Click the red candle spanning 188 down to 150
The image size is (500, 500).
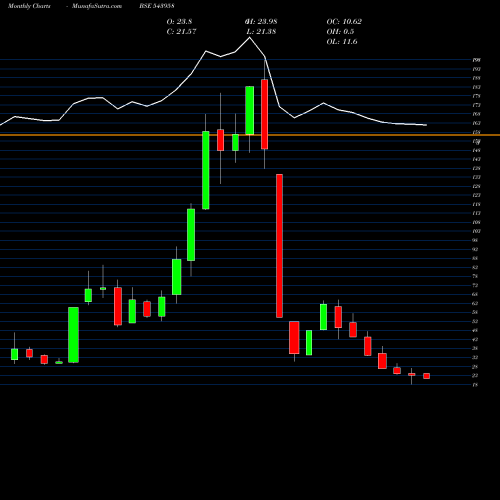[264, 114]
